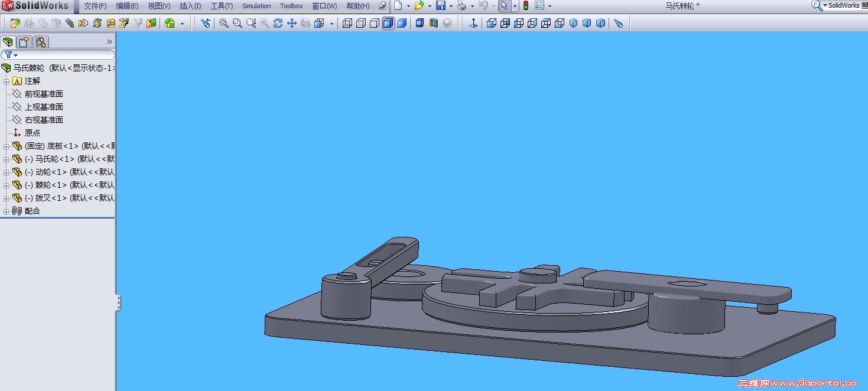Open dropdown next to Print icon
Viewport: 868px width, 391px height.
tap(472, 6)
